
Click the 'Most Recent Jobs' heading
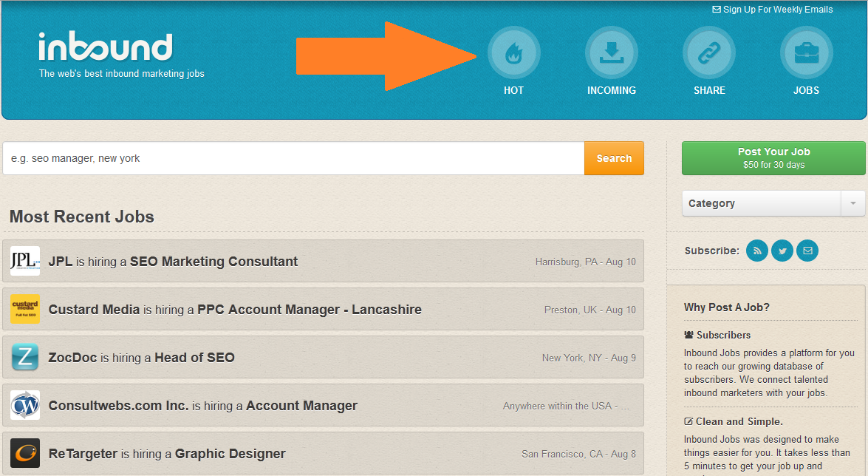click(x=82, y=217)
